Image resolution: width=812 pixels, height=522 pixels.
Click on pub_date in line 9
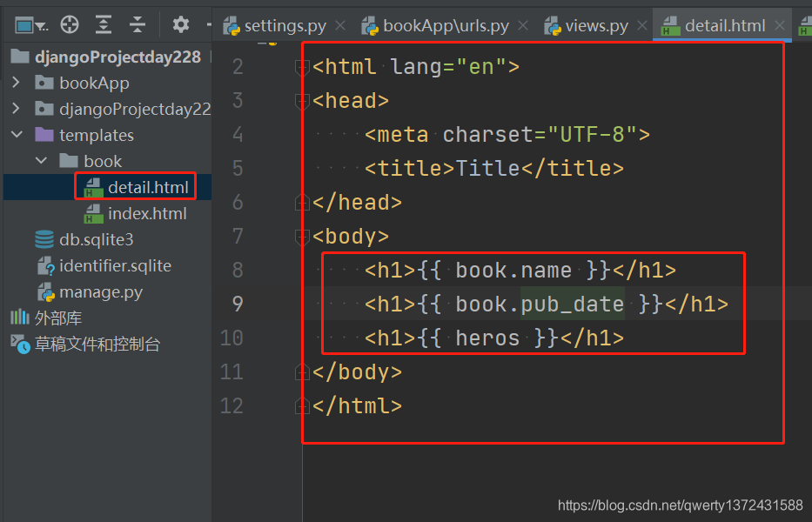coord(573,304)
